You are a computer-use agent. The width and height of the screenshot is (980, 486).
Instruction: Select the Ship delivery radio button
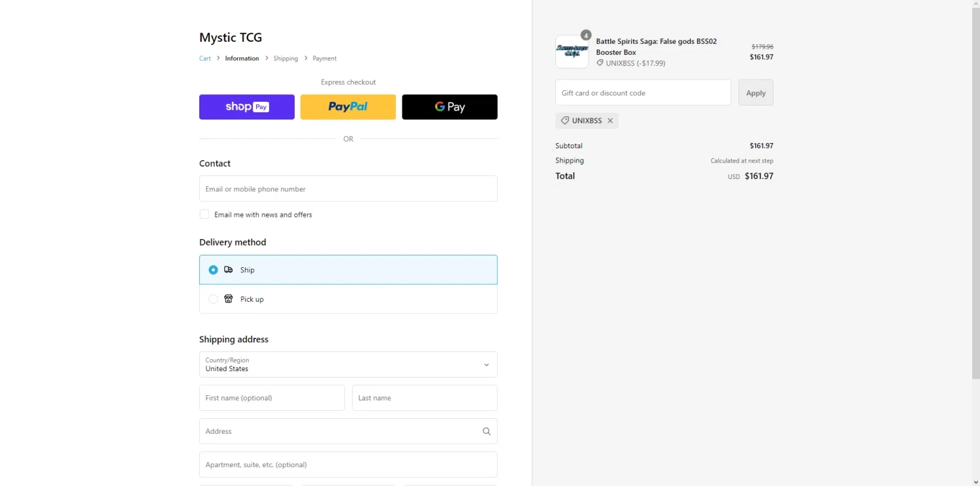(x=213, y=270)
